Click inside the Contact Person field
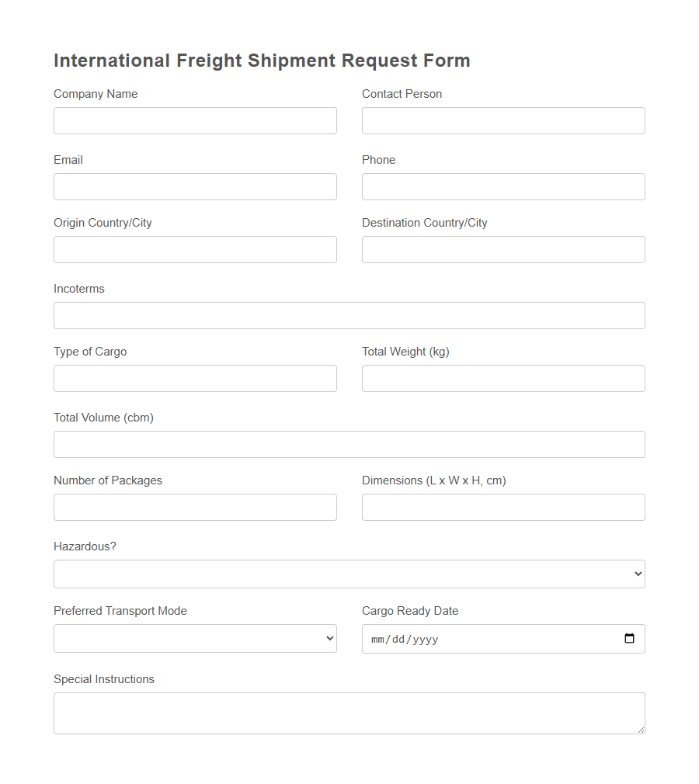 (x=503, y=120)
